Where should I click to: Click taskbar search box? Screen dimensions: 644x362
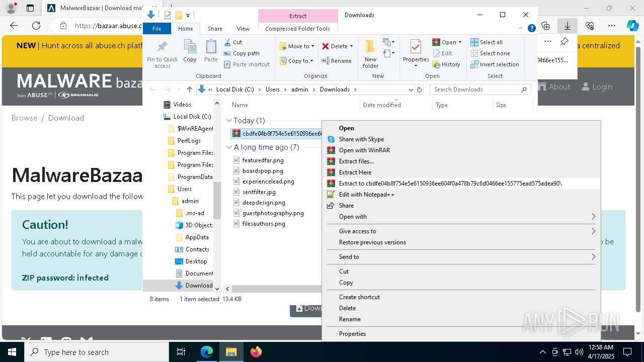click(97, 352)
